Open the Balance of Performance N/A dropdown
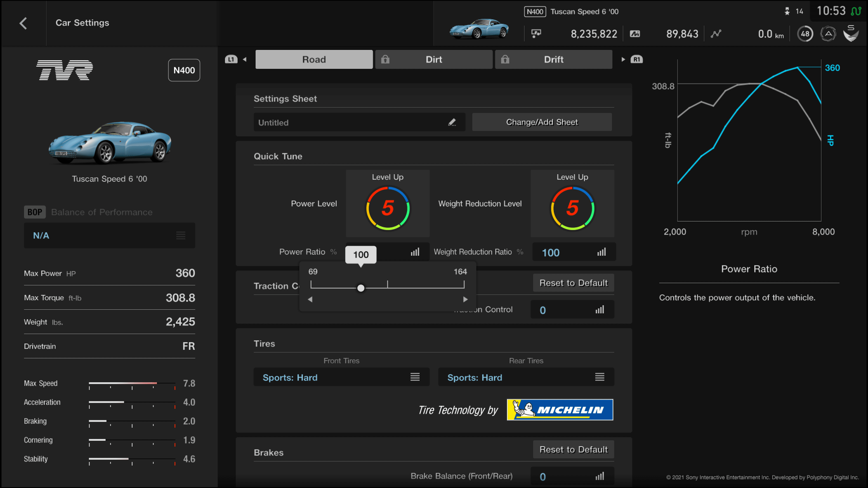868x488 pixels. [109, 235]
